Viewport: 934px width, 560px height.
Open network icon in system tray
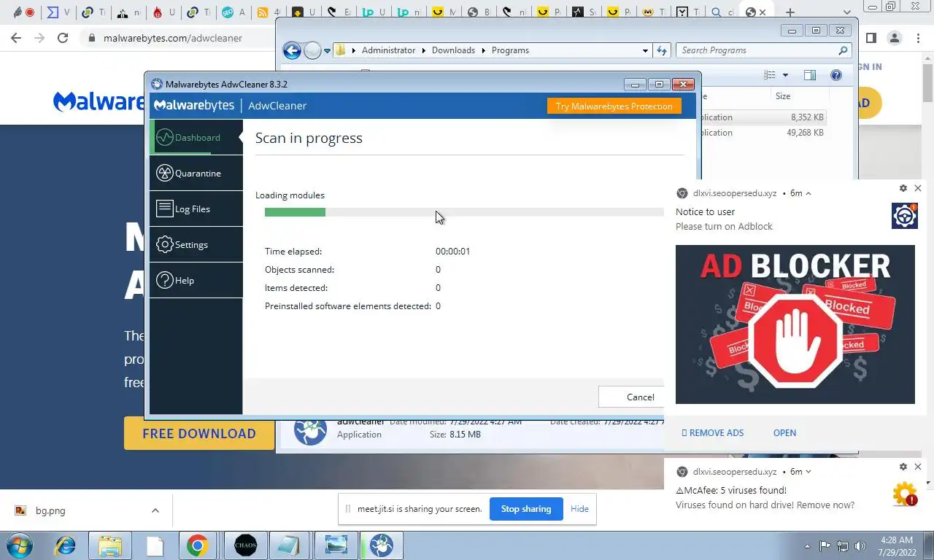(x=843, y=545)
